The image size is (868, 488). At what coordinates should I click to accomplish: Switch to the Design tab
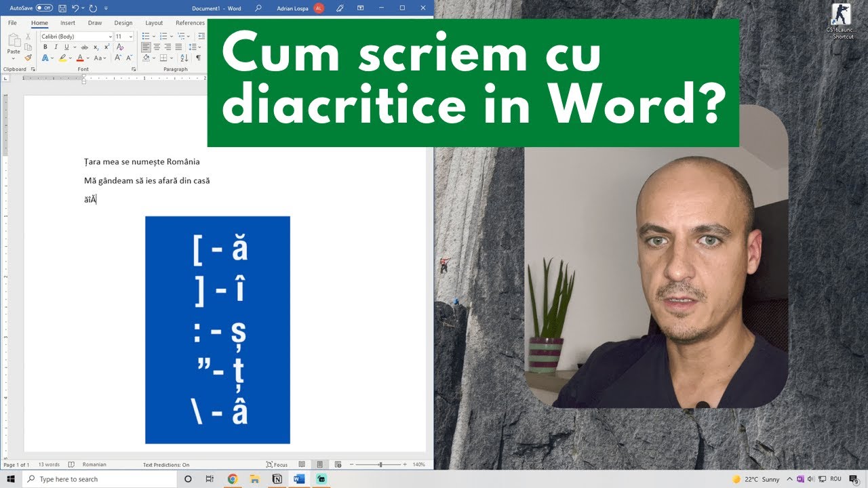click(x=123, y=23)
